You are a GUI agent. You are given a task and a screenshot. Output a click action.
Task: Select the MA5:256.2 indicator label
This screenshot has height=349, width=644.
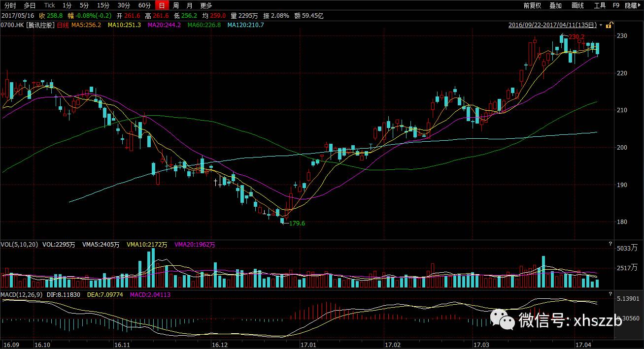click(86, 25)
